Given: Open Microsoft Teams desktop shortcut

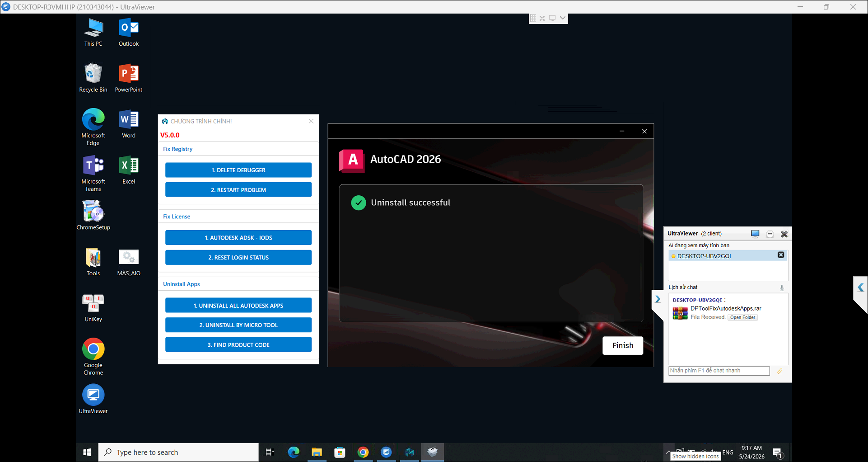Looking at the screenshot, I should (93, 173).
